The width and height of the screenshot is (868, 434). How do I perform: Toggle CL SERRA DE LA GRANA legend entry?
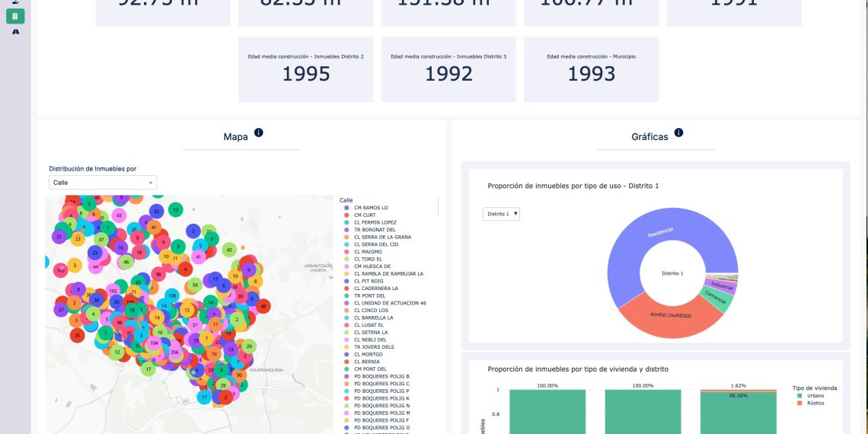point(382,237)
